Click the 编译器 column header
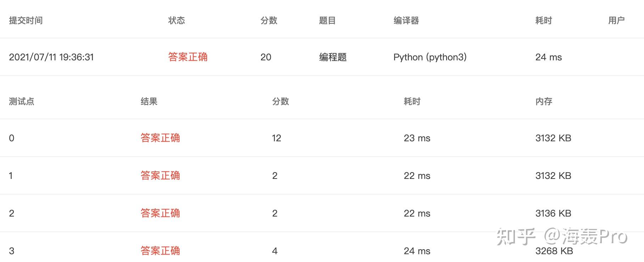 point(406,21)
